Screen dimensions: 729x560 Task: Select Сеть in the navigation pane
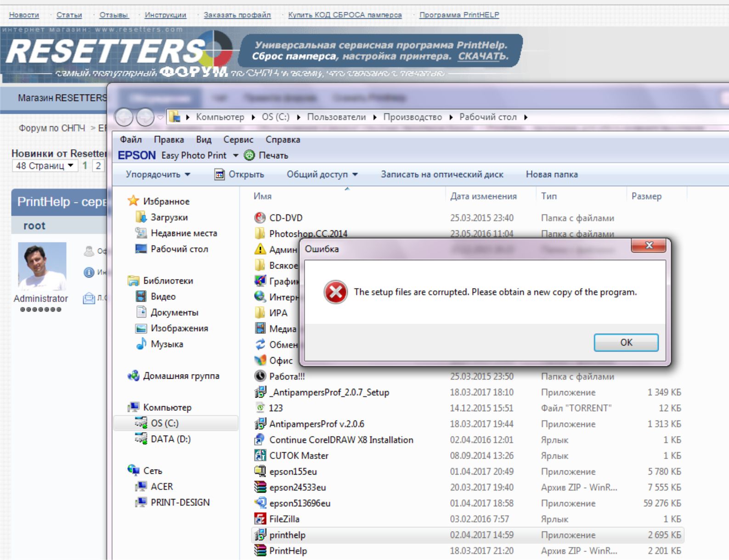(153, 471)
